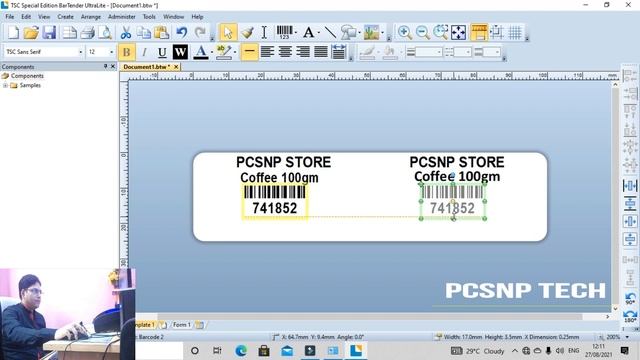Screen dimensions: 640x360
Task: Select the Picture tool
Action: pyautogui.click(x=371, y=33)
